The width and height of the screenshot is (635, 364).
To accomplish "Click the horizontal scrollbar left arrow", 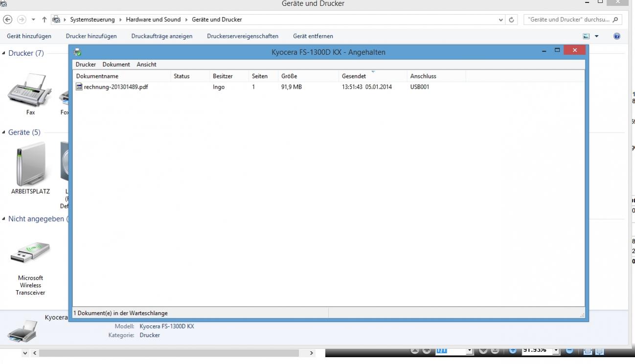I will point(34,353).
